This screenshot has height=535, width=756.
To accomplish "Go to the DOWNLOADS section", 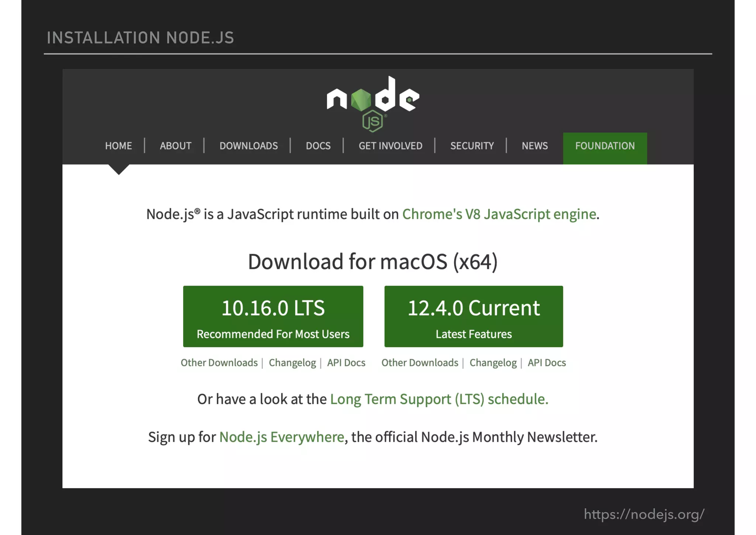I will pos(249,146).
